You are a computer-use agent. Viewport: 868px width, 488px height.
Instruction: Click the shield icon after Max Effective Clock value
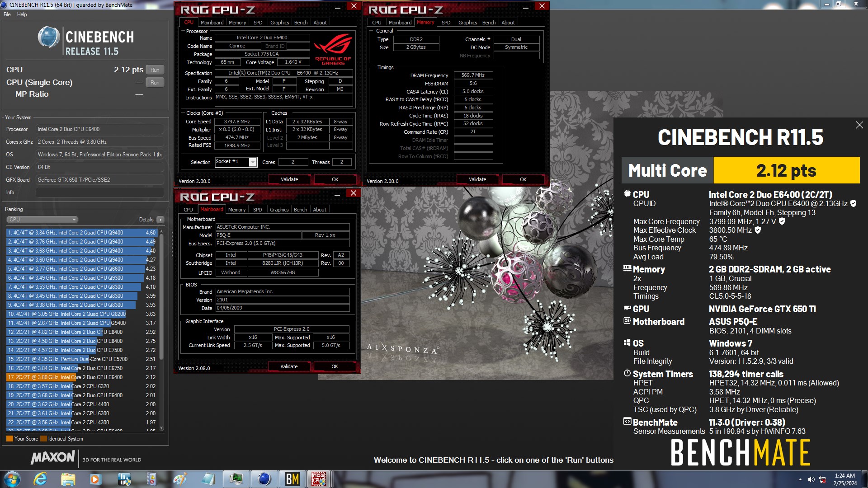758,230
